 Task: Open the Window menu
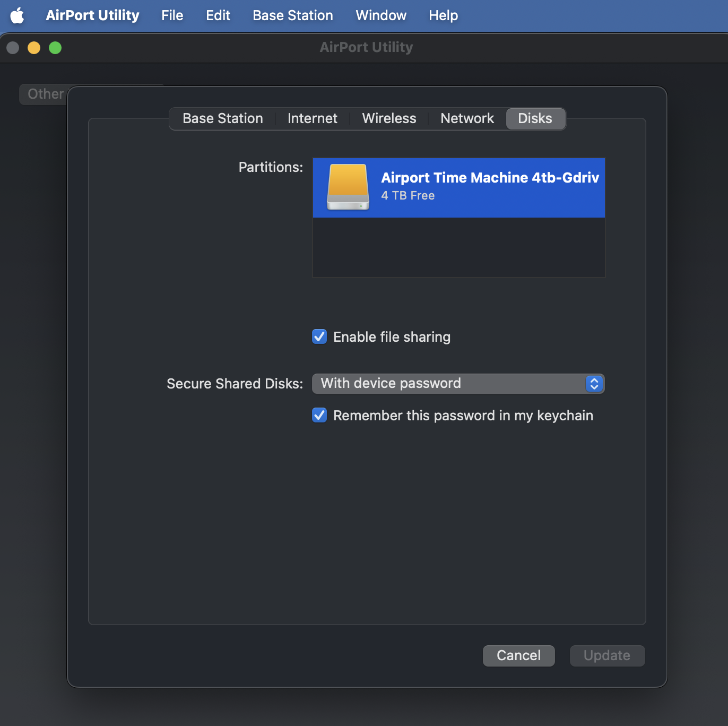pos(381,15)
